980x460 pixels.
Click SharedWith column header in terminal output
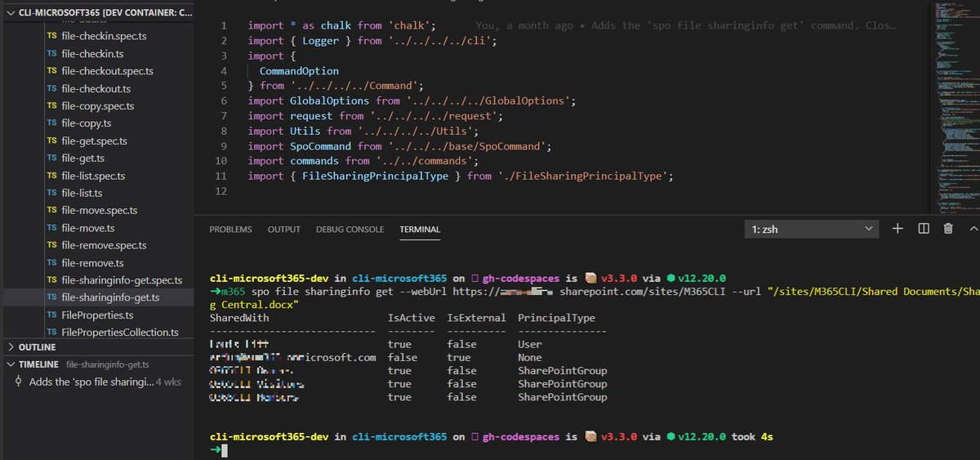[239, 318]
